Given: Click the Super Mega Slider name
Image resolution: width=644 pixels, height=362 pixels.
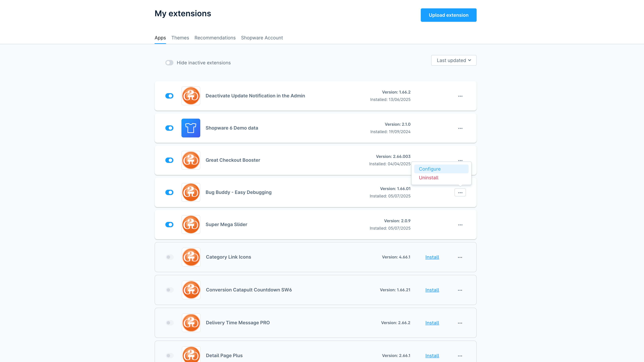Looking at the screenshot, I should 226,225.
